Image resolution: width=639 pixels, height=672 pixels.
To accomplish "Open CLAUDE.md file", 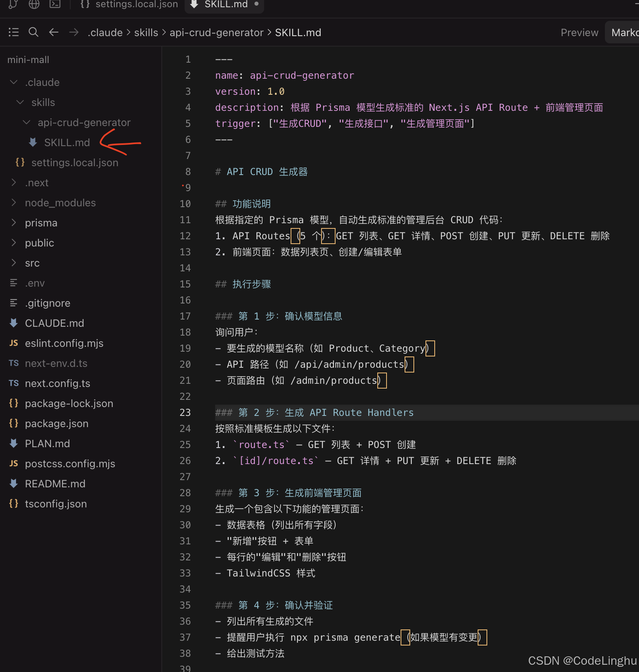I will click(x=55, y=323).
